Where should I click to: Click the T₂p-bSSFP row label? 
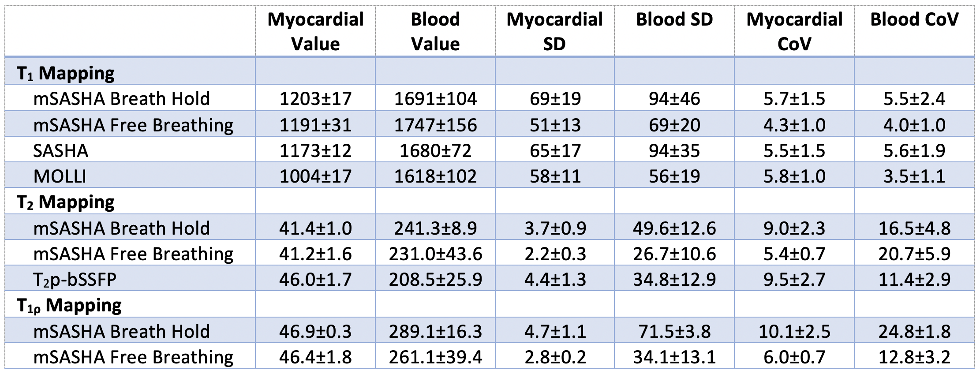coord(75,279)
